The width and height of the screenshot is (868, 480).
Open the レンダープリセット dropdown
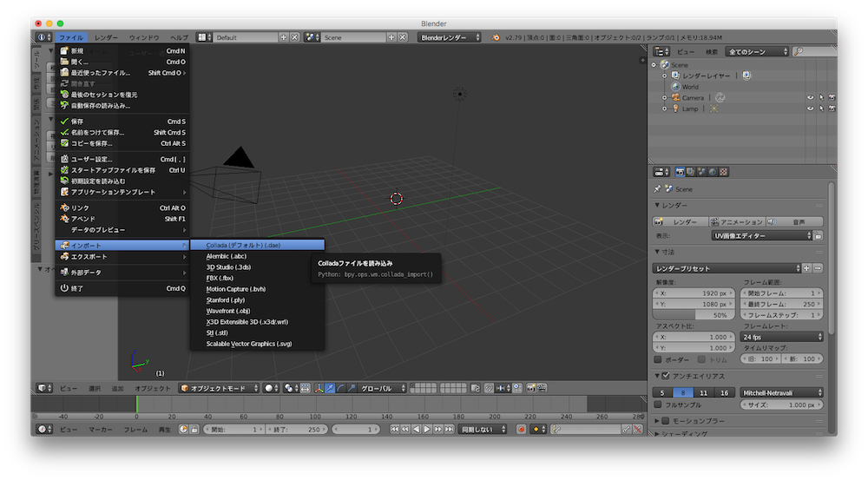tap(727, 268)
